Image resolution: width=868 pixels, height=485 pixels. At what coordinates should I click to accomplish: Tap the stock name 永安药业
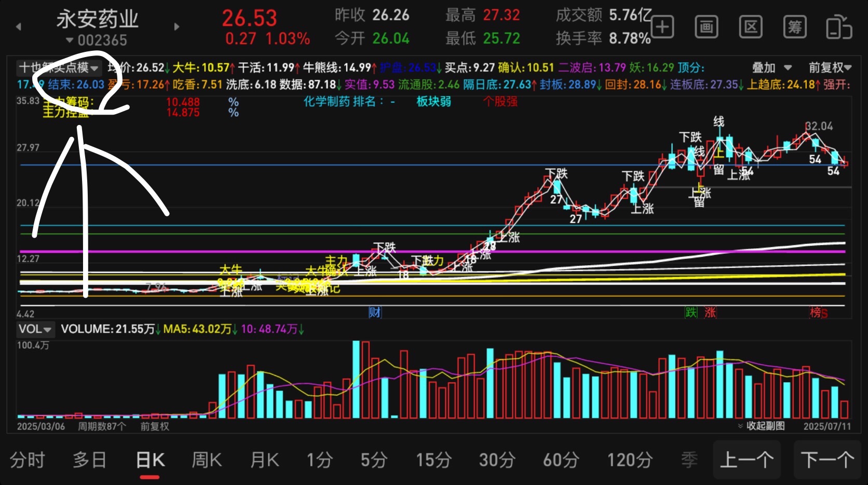[97, 19]
